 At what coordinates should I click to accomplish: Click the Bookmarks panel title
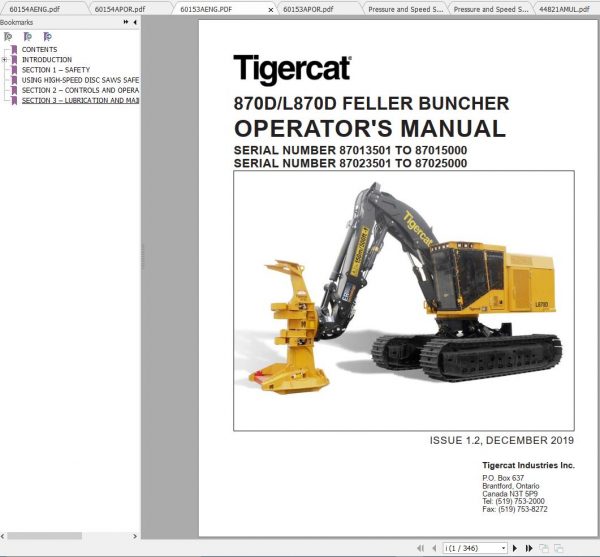[x=16, y=22]
